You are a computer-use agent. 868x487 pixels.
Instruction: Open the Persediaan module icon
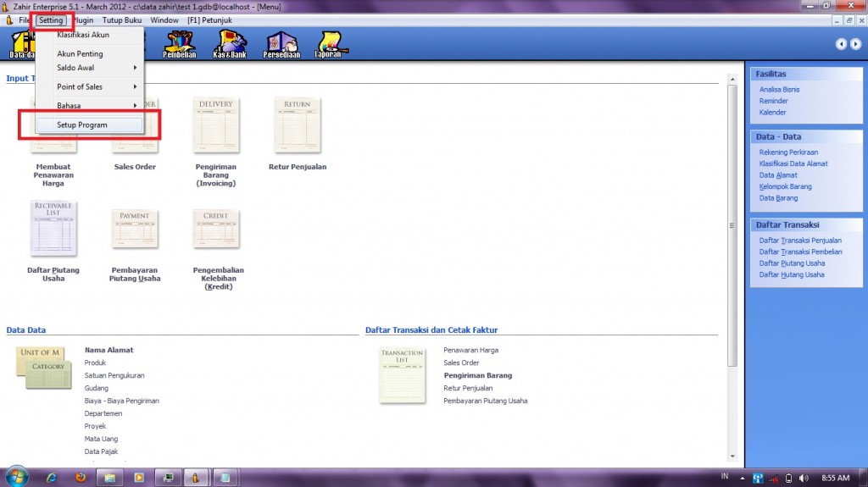281,44
